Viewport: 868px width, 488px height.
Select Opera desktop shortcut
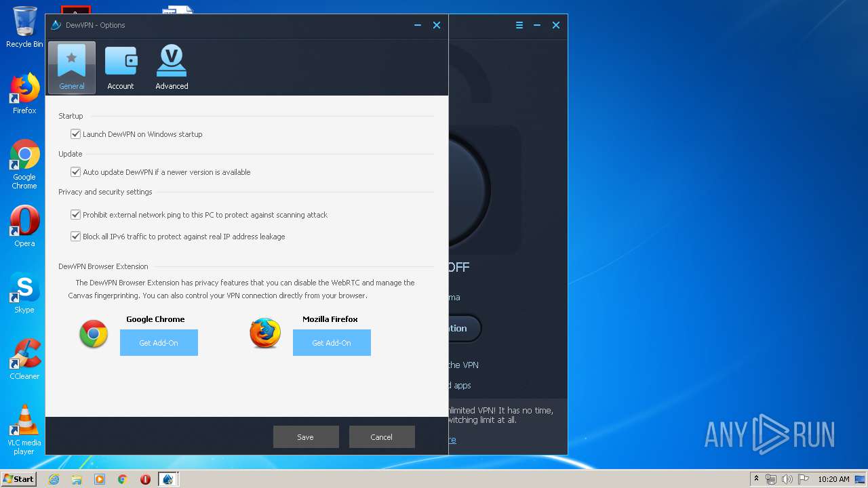(24, 226)
